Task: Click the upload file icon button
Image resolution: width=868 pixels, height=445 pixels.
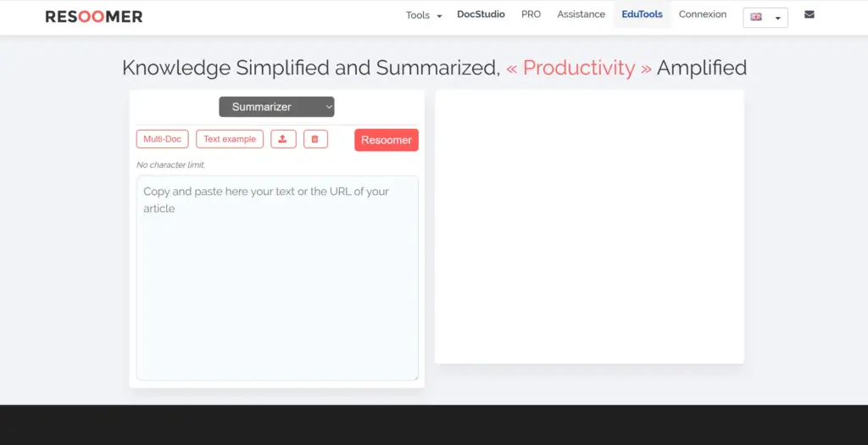Action: coord(283,139)
